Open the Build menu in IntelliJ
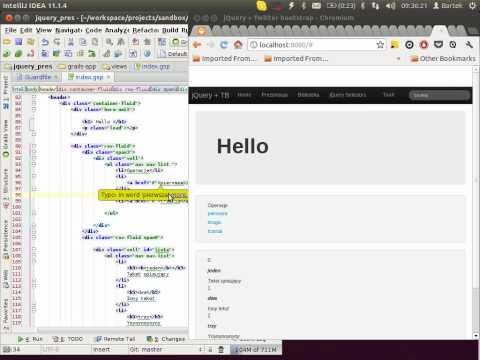The height and width of the screenshot is (360, 480). click(170, 30)
